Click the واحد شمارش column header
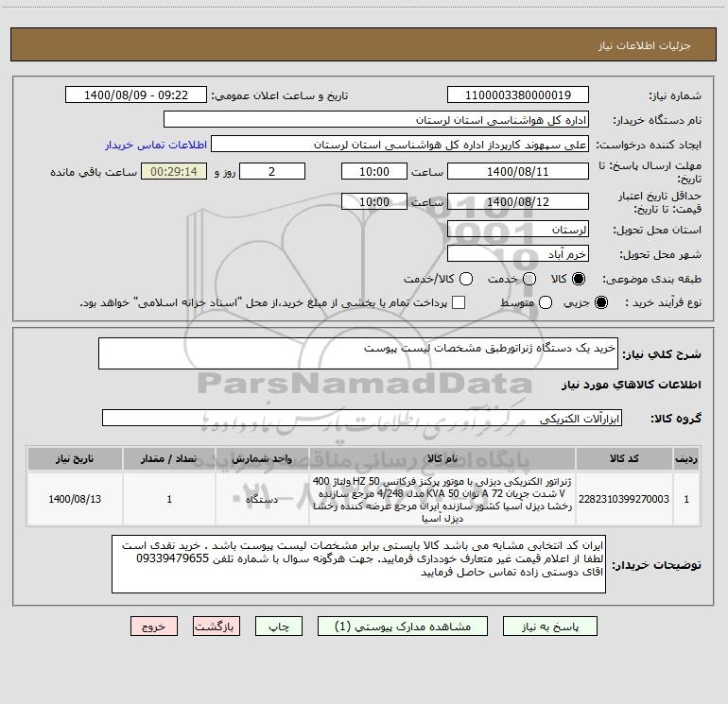728x704 pixels. [262, 458]
